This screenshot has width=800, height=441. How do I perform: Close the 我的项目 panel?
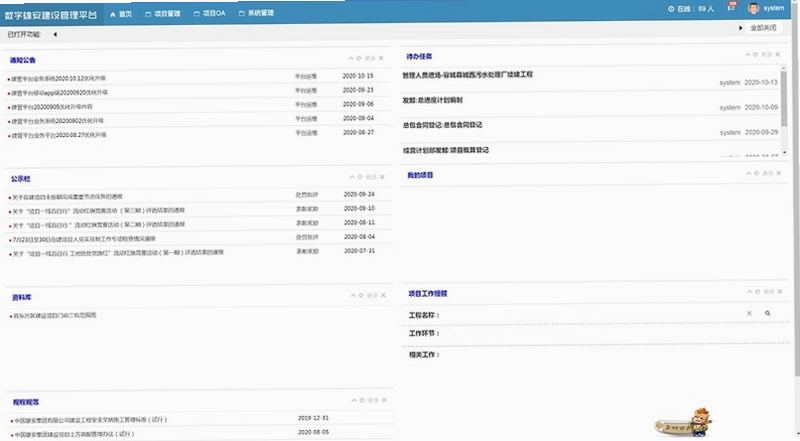point(779,173)
